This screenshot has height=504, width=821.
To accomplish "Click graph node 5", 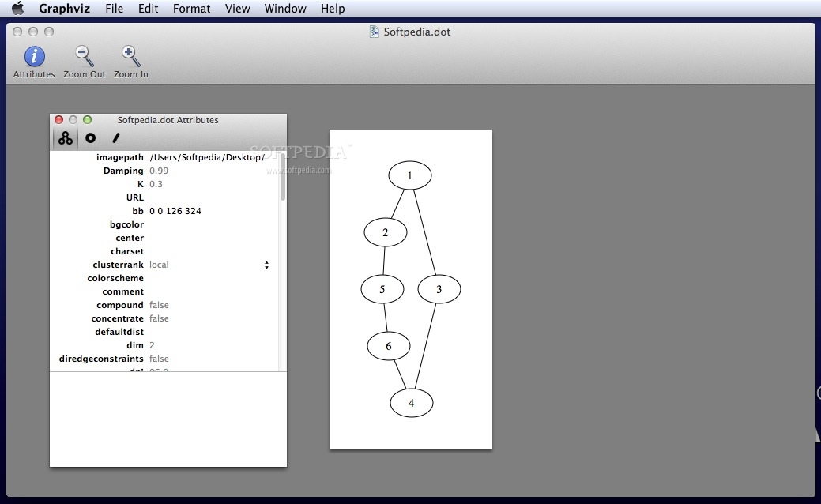I will [382, 289].
